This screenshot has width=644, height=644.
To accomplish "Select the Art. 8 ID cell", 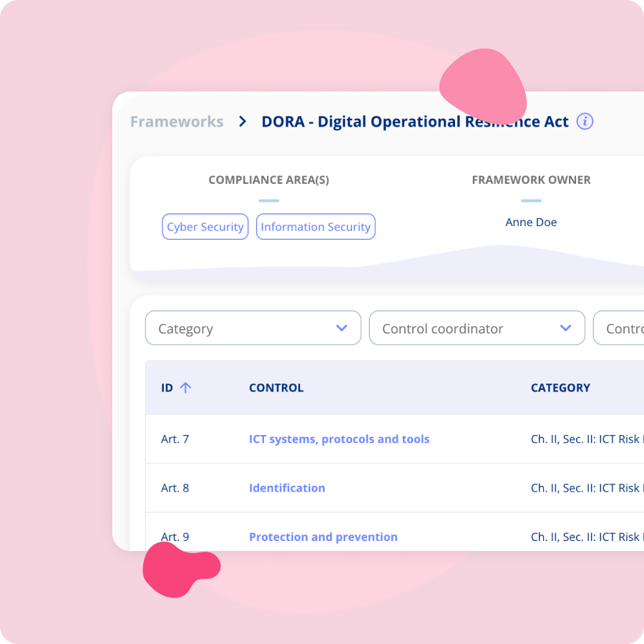I will pos(175,488).
